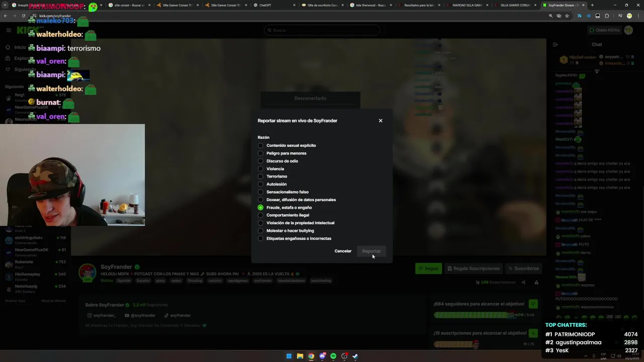Focus the Buscar search field
This screenshot has width=644, height=362.
pos(322,30)
